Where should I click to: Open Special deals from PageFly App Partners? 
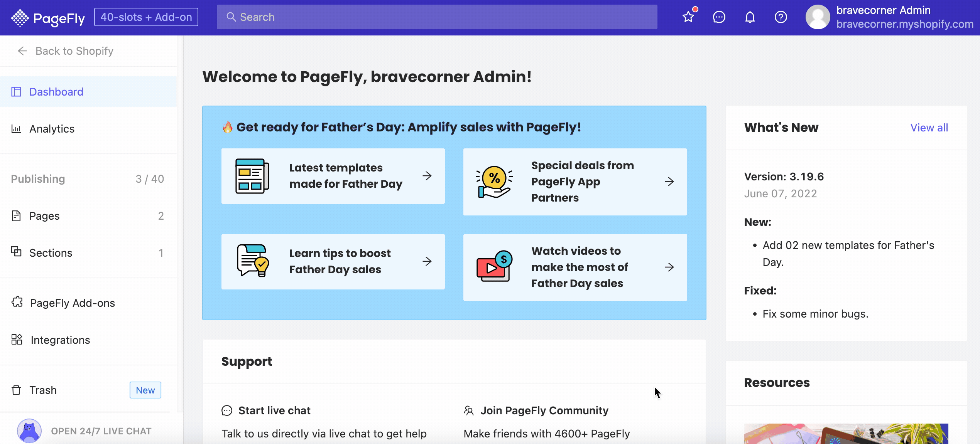(575, 182)
